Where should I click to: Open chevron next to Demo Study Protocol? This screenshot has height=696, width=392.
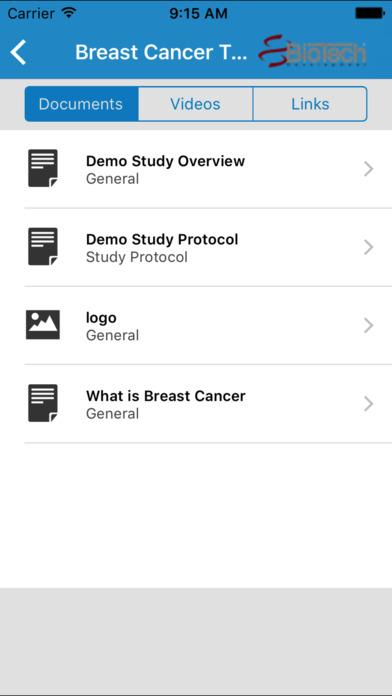pyautogui.click(x=368, y=247)
